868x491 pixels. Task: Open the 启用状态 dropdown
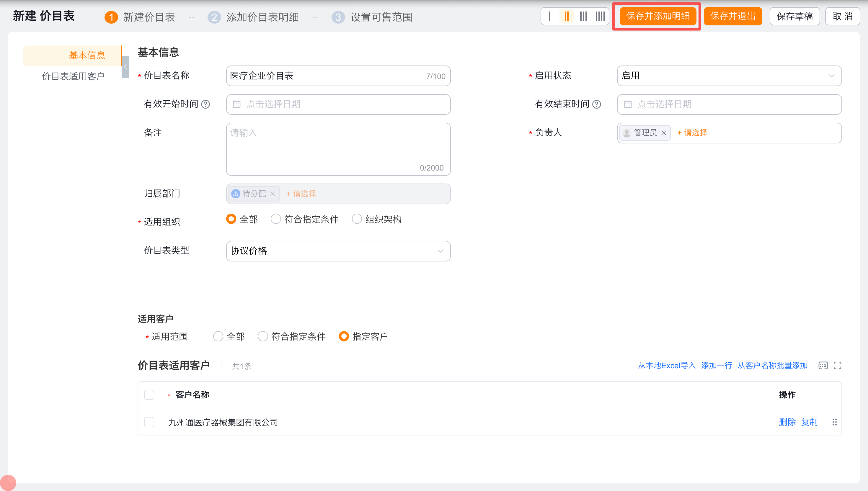(x=729, y=76)
